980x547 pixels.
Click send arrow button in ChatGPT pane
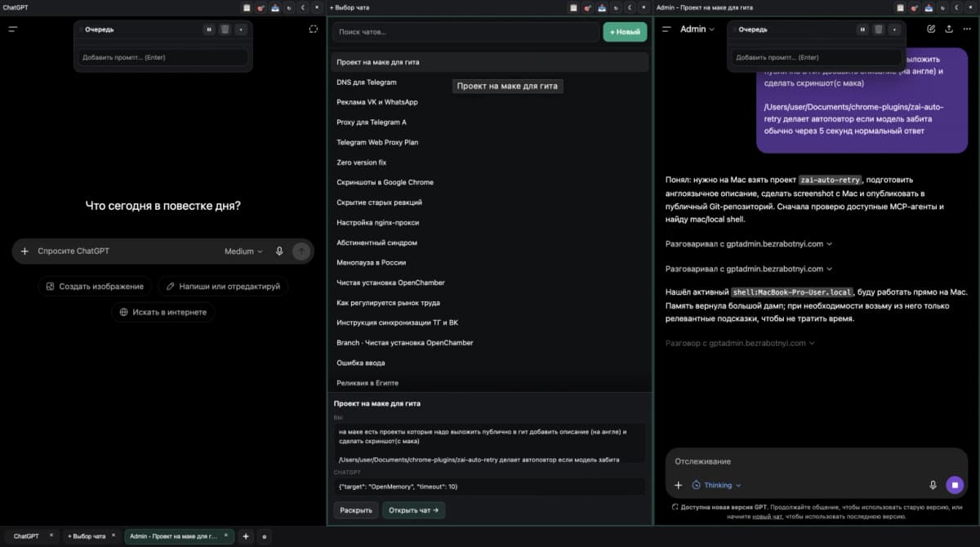point(301,251)
